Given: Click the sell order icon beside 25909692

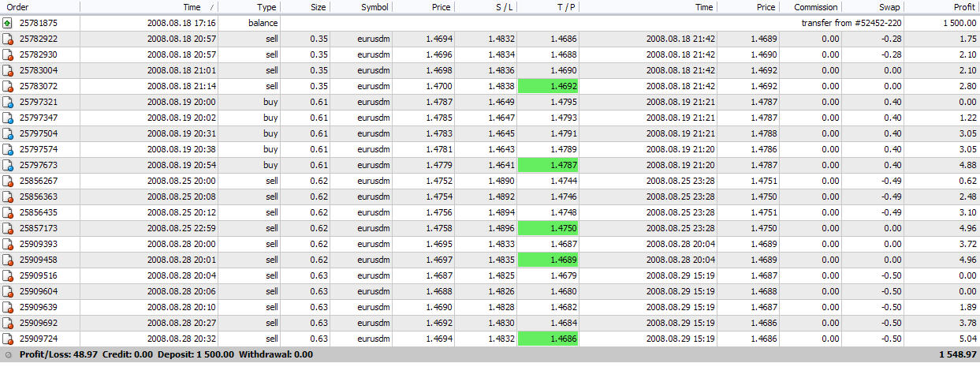Looking at the screenshot, I should [x=8, y=323].
